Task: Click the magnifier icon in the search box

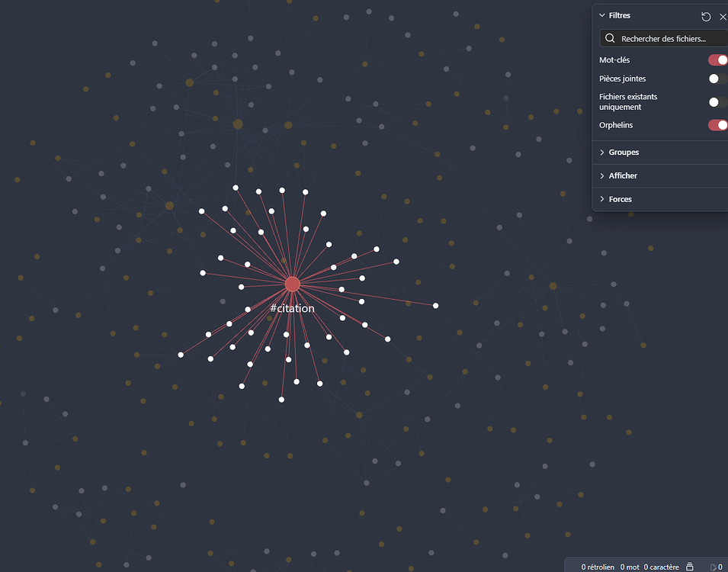Action: pos(610,39)
